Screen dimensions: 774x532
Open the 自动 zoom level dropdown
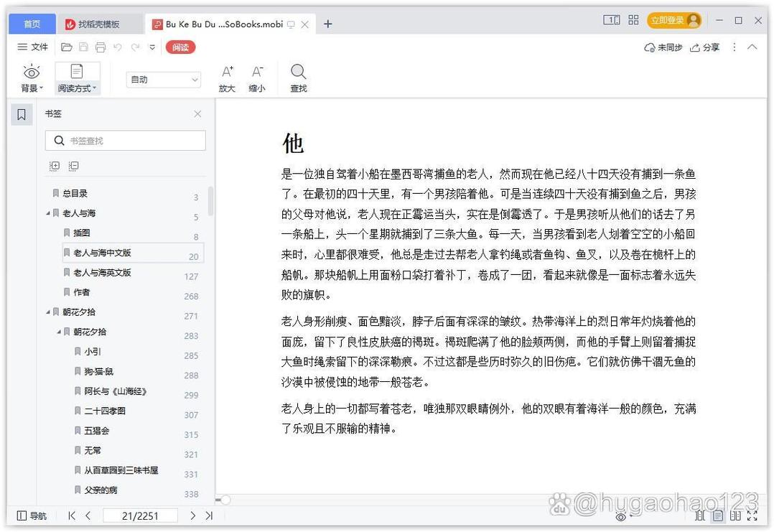tap(164, 80)
